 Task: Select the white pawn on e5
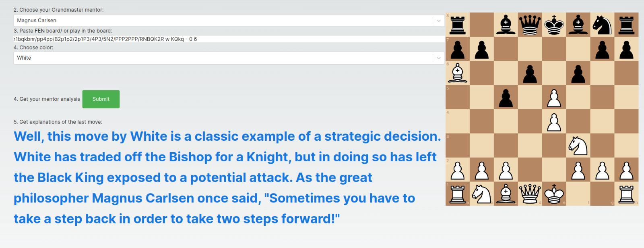click(x=554, y=97)
